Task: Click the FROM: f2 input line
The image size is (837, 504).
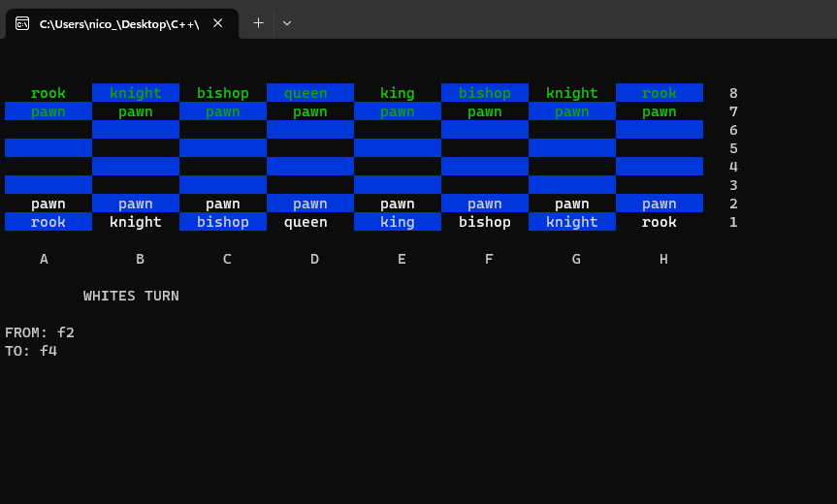Action: point(40,332)
